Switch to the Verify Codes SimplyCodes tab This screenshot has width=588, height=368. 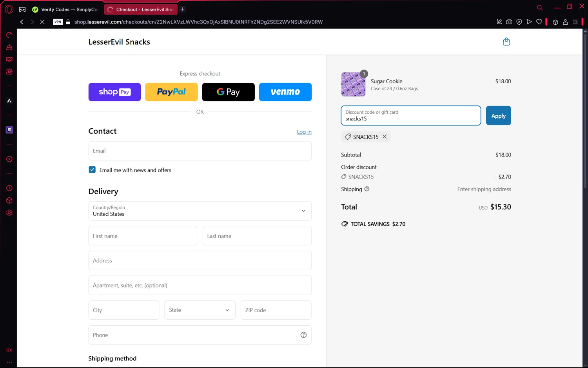pyautogui.click(x=66, y=9)
